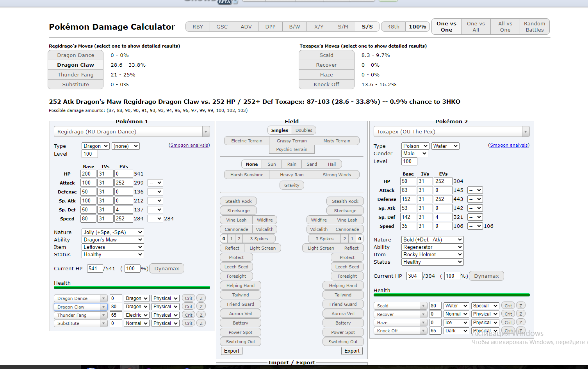Toggle Light Screen on Regidrago's side

coord(262,248)
